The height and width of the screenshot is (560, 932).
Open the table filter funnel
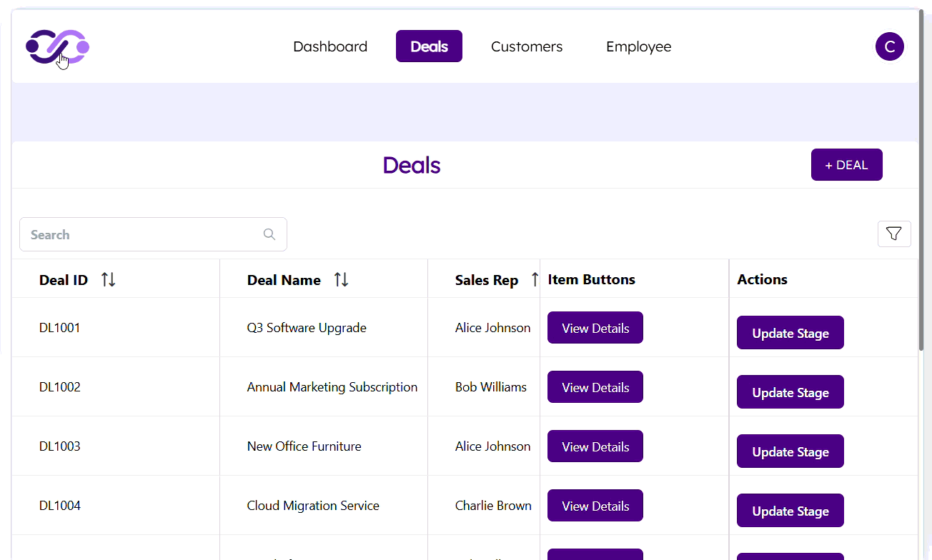[x=894, y=234]
